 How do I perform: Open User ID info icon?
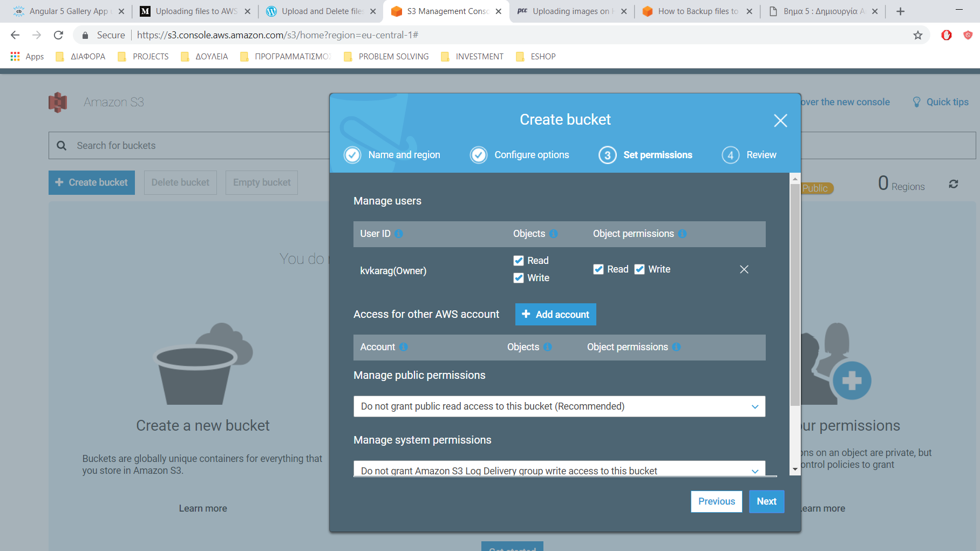click(399, 234)
